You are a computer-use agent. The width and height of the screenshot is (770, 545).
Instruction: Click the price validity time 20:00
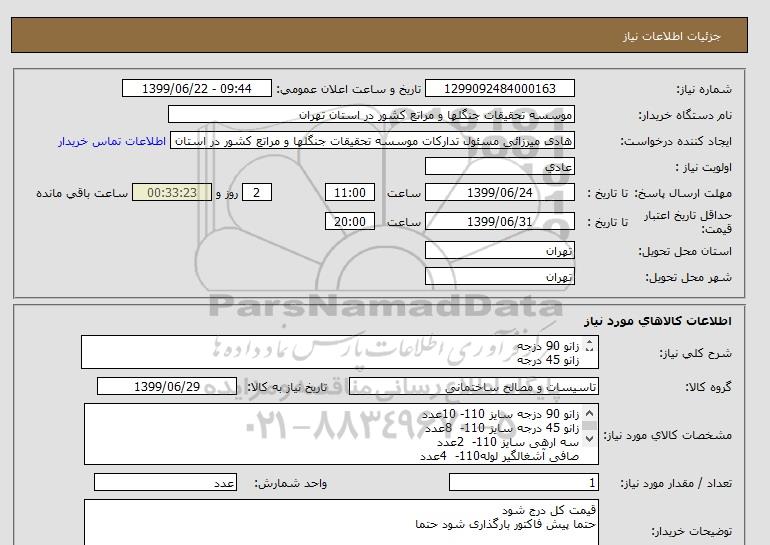click(350, 221)
